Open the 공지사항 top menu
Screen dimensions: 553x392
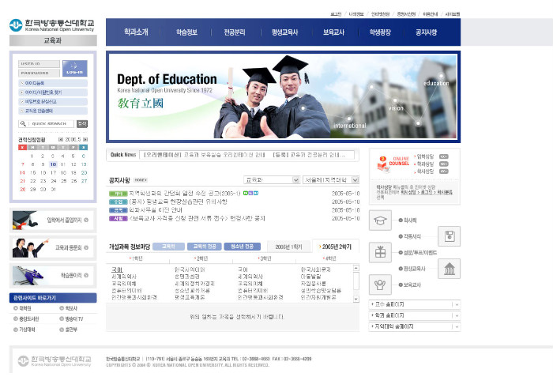coord(426,32)
